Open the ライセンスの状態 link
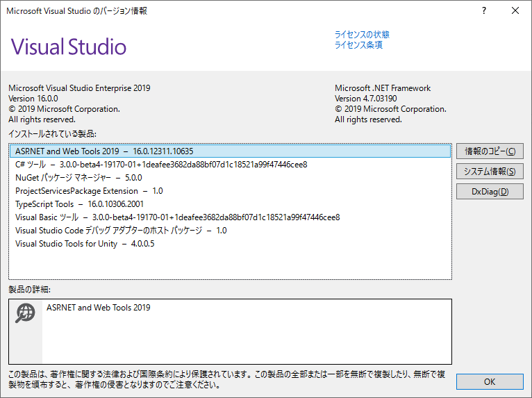 [362, 35]
